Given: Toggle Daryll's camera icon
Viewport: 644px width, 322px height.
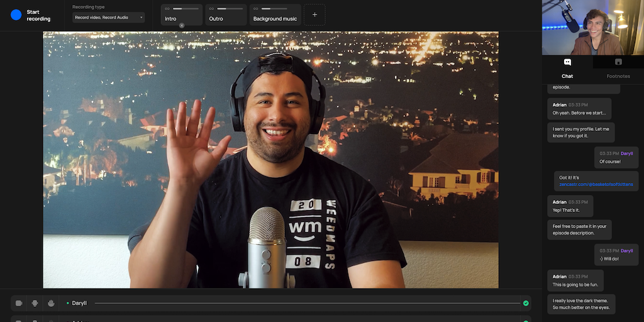Looking at the screenshot, I should pos(19,303).
